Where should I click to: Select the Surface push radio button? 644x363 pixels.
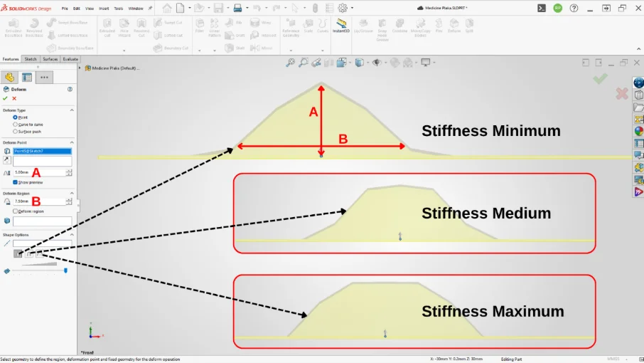[x=15, y=132]
